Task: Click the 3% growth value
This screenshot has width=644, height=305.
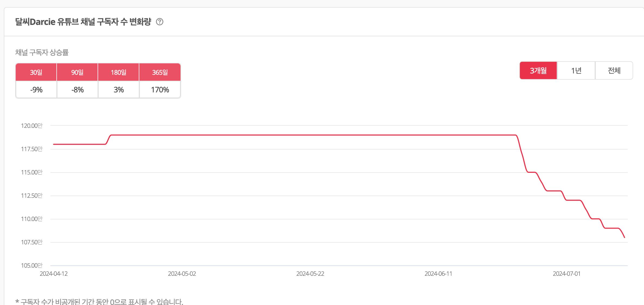Action: click(118, 90)
